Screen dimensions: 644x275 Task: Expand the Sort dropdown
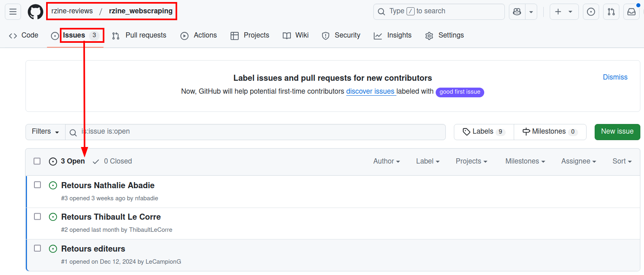tap(622, 161)
